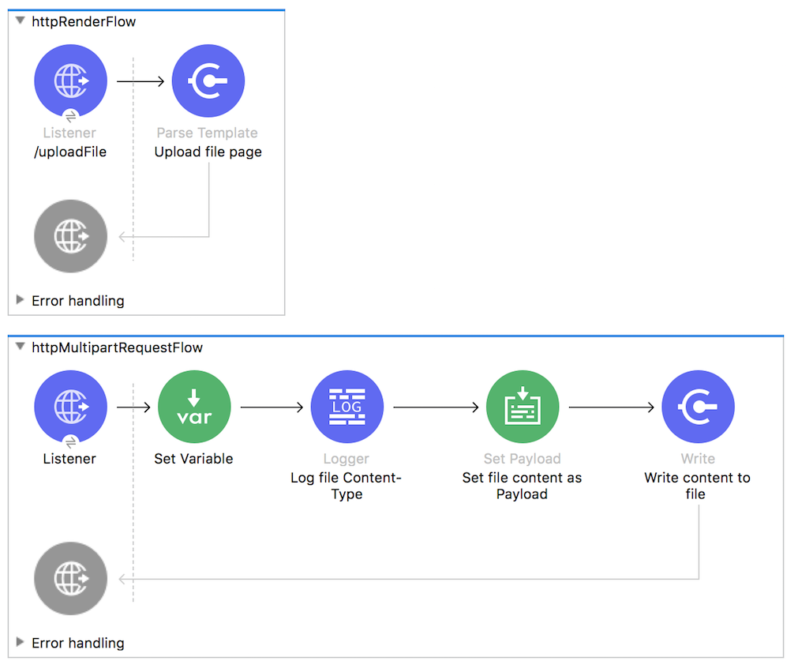Select the "Log file Content-Type" label
The width and height of the screenshot is (798, 672).
[346, 485]
